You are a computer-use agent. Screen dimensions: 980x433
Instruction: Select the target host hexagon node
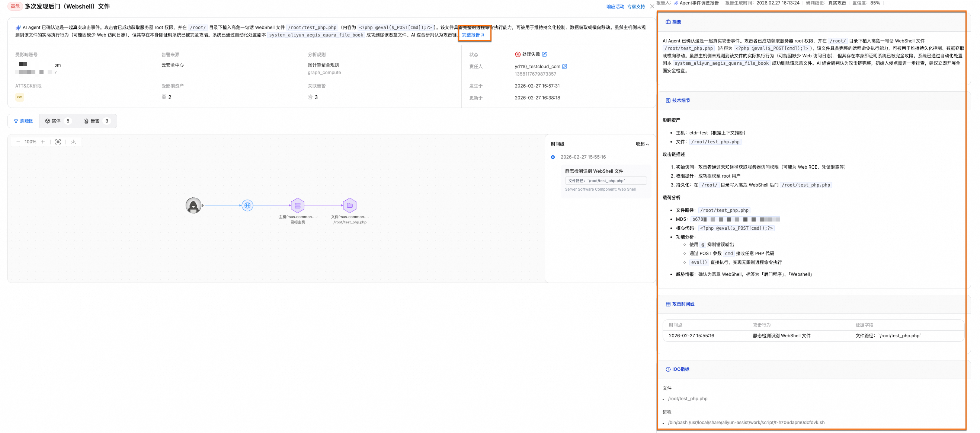click(298, 206)
